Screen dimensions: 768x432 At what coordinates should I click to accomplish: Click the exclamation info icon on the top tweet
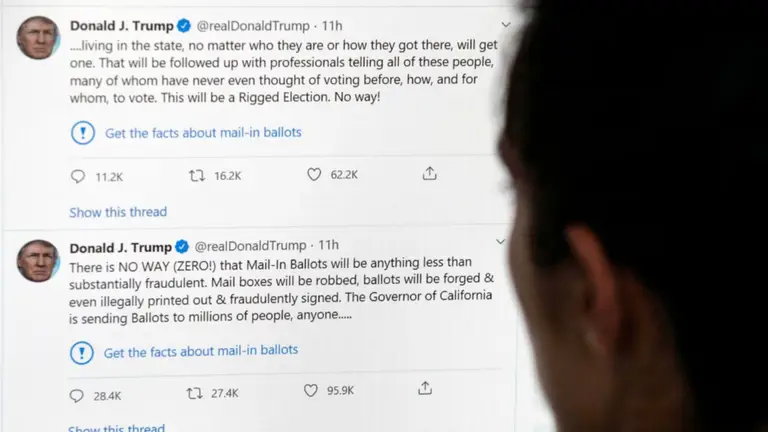point(83,133)
